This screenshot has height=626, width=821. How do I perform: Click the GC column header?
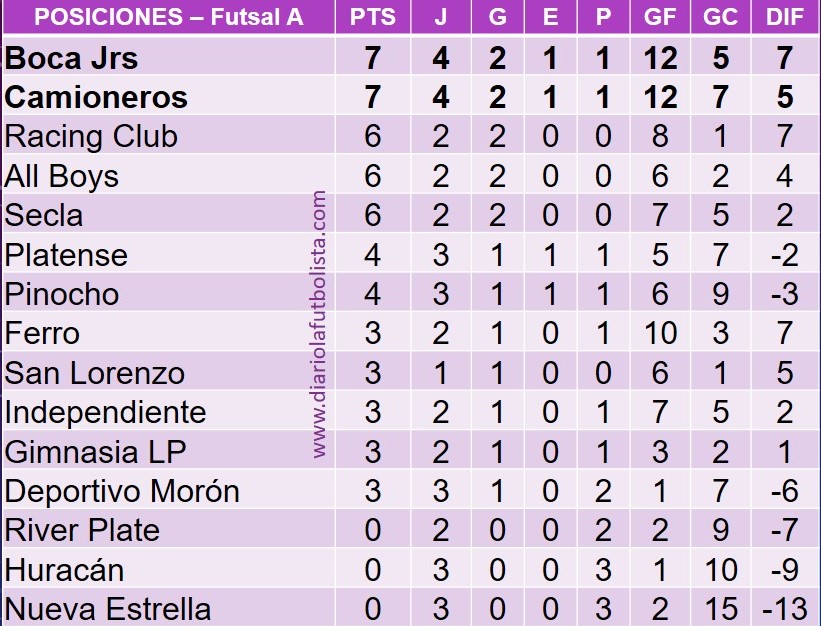720,17
